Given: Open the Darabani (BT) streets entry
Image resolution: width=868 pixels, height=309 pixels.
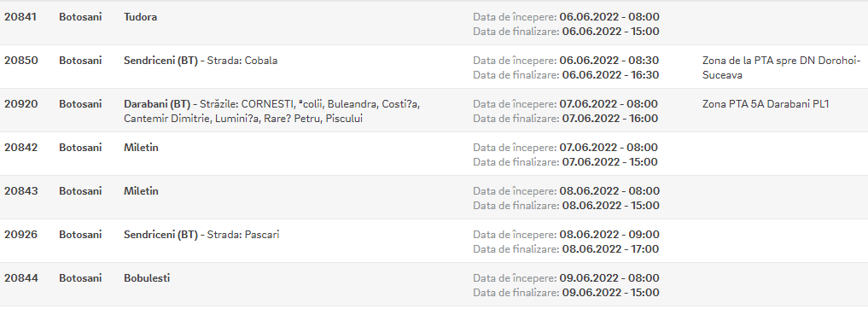Looking at the screenshot, I should tap(271, 111).
